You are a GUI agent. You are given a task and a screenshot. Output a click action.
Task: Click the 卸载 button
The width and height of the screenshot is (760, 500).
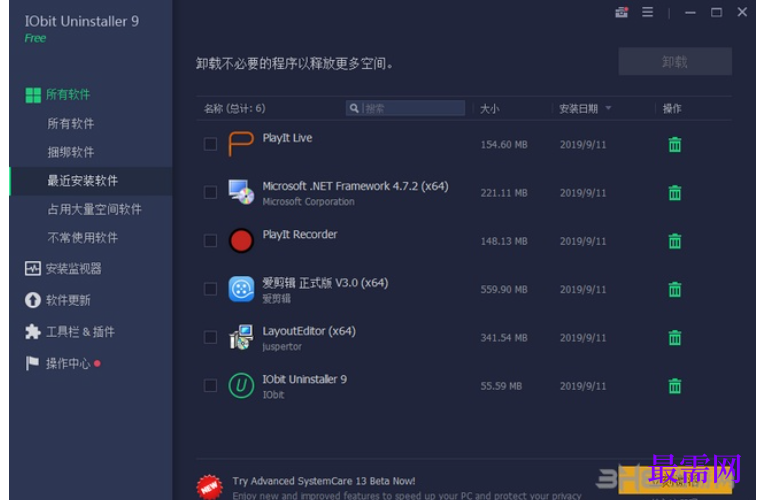pos(675,62)
